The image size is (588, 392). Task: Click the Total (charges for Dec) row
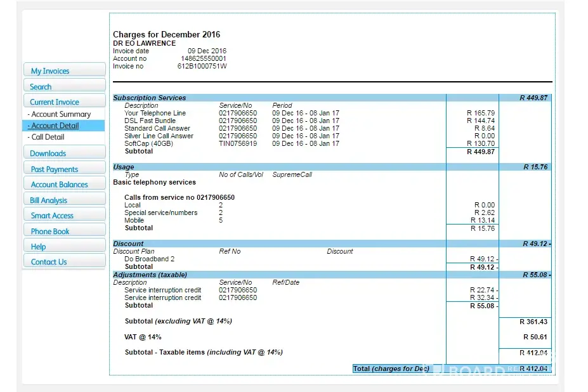[x=391, y=369]
